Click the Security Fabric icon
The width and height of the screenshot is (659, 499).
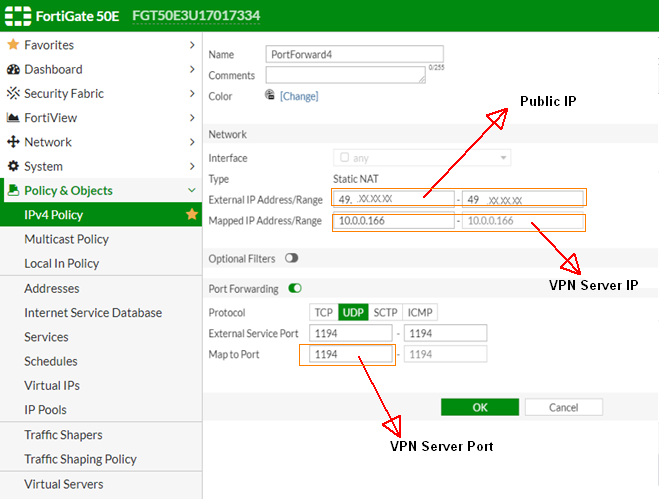click(13, 93)
